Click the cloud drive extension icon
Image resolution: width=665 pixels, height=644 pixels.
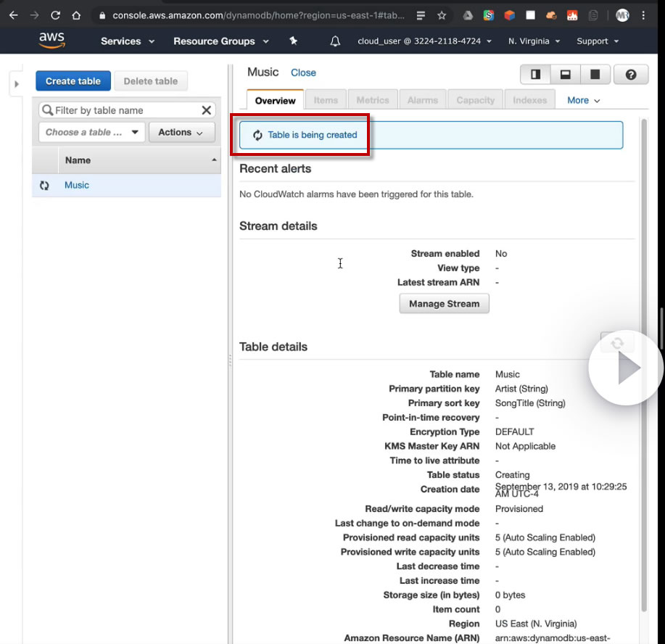pos(468,16)
